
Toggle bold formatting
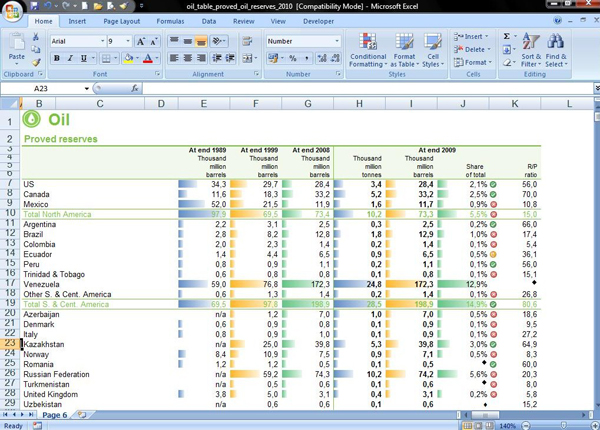(57, 59)
